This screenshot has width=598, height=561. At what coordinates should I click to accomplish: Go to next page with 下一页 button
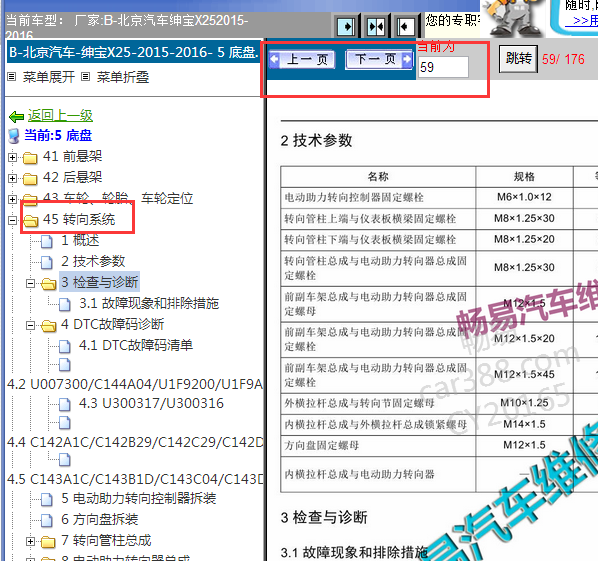tap(379, 59)
